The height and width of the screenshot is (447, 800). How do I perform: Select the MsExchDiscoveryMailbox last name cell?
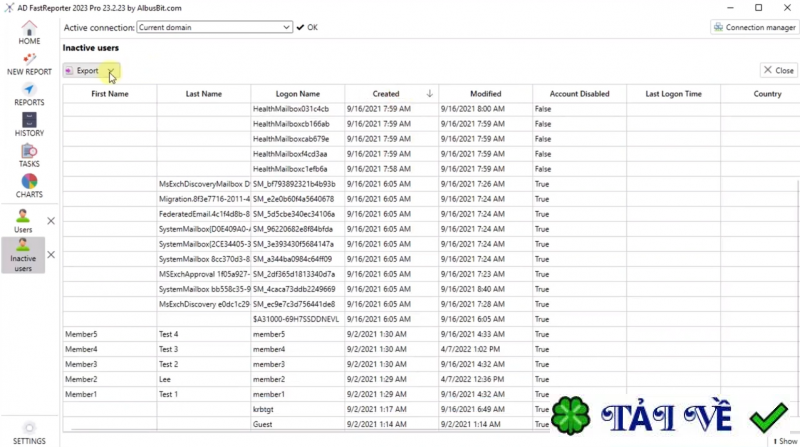(204, 184)
